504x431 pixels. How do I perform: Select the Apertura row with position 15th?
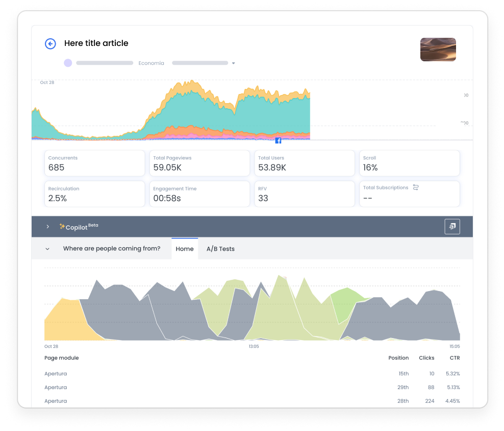[252, 374]
